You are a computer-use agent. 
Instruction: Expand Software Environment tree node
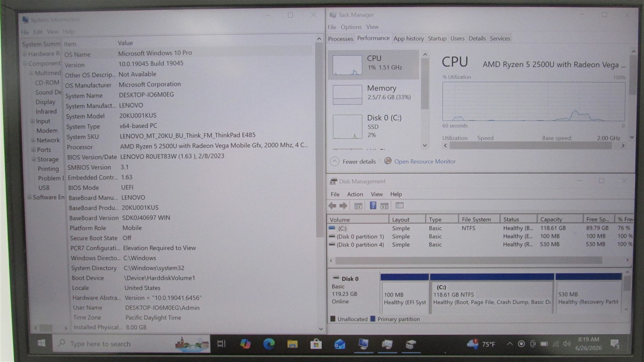(x=29, y=197)
